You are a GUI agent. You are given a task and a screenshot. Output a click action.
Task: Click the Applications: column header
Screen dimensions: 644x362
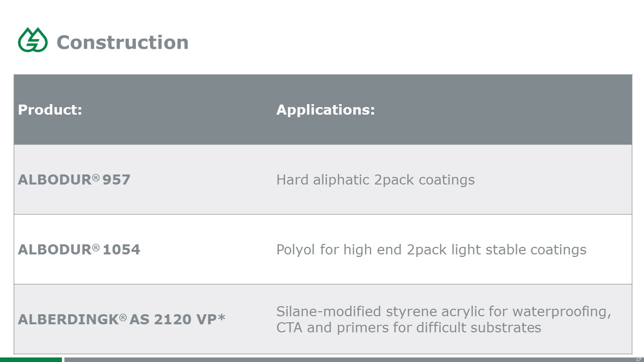click(x=326, y=110)
